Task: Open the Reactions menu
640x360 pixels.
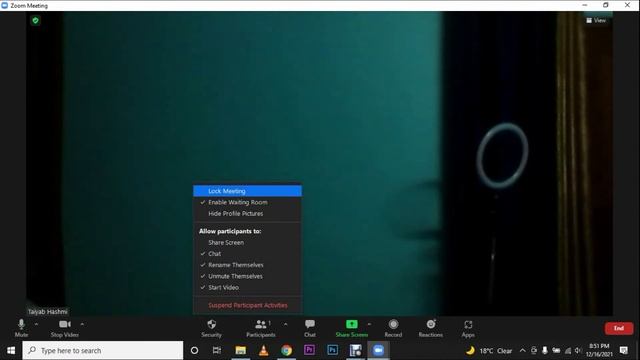Action: coord(431,328)
